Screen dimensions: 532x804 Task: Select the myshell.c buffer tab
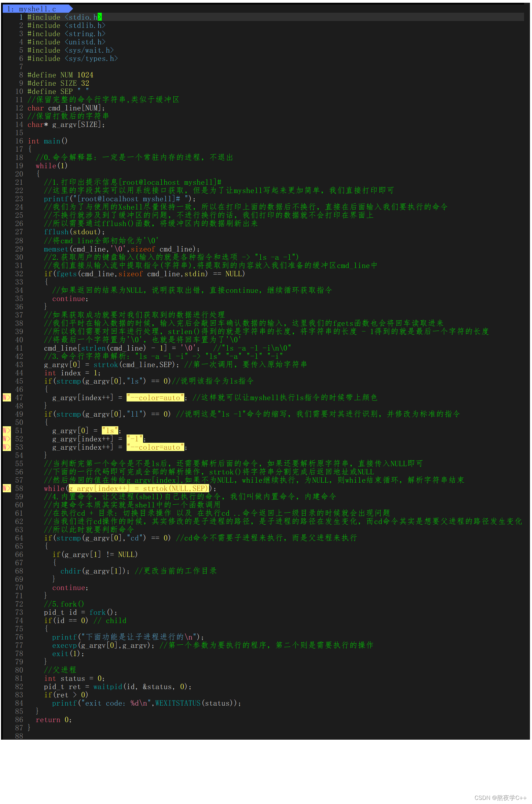[36, 9]
